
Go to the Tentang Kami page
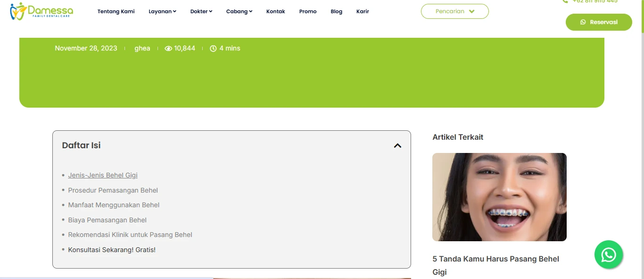point(116,11)
